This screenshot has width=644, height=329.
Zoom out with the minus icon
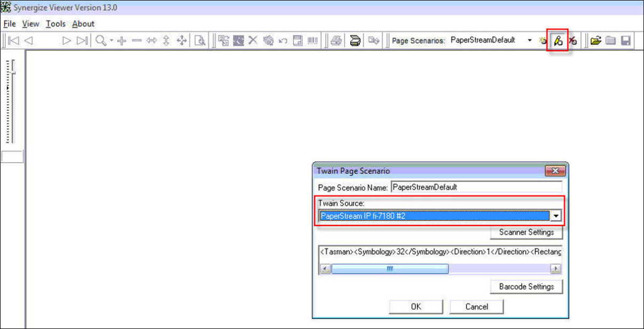(136, 41)
